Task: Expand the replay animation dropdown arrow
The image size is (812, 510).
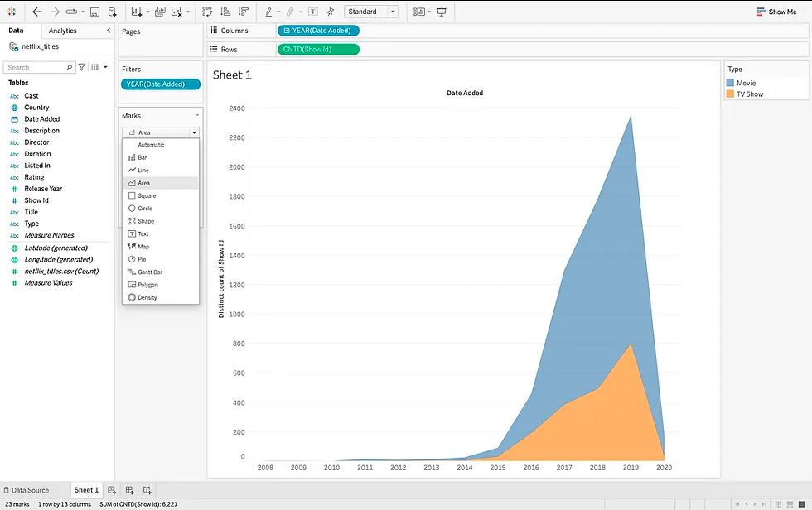Action: [83, 12]
